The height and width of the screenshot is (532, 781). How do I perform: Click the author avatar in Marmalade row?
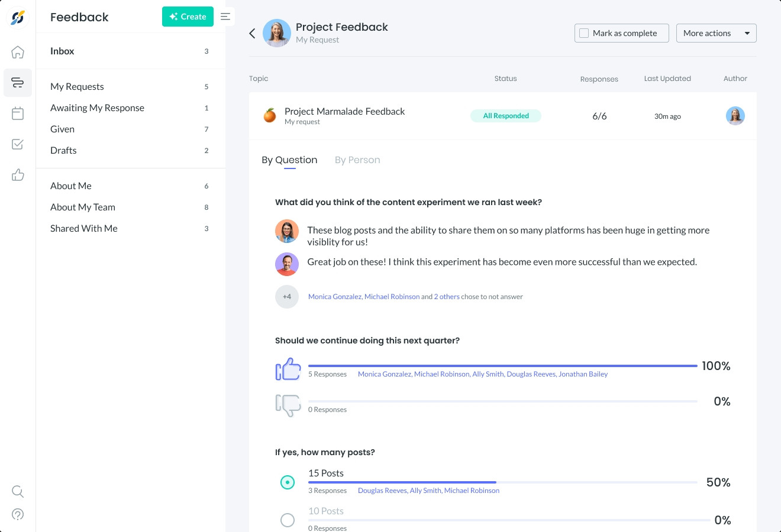tap(735, 116)
